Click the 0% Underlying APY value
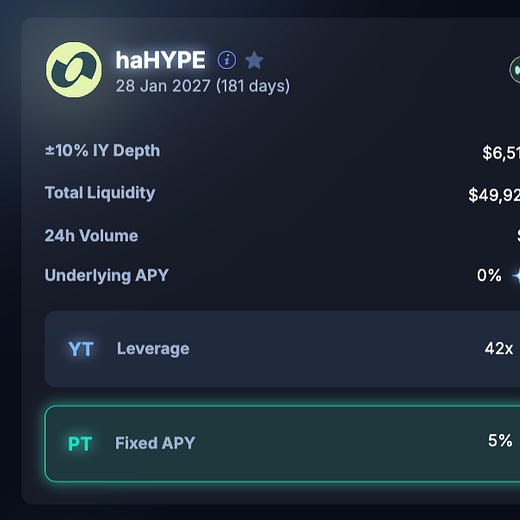This screenshot has height=520, width=520. tap(489, 275)
